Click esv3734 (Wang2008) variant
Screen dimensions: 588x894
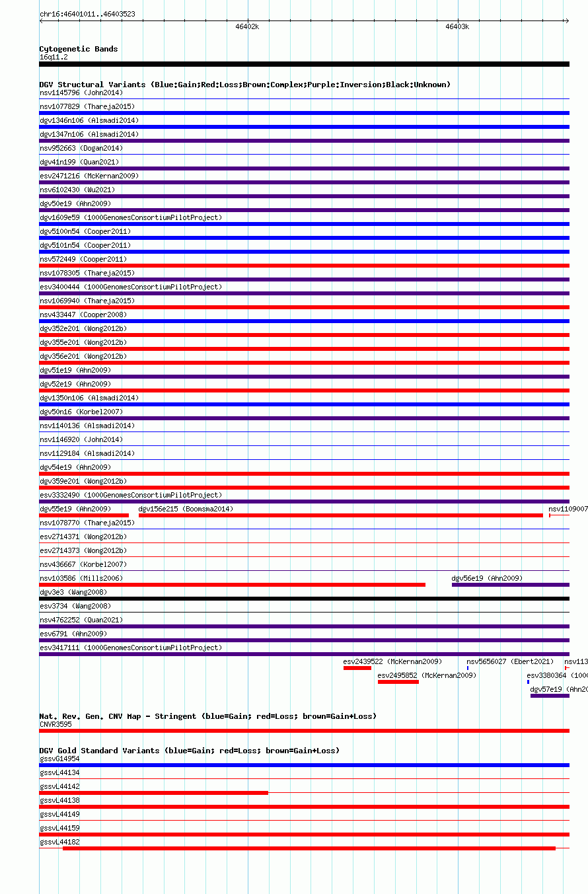(x=75, y=606)
